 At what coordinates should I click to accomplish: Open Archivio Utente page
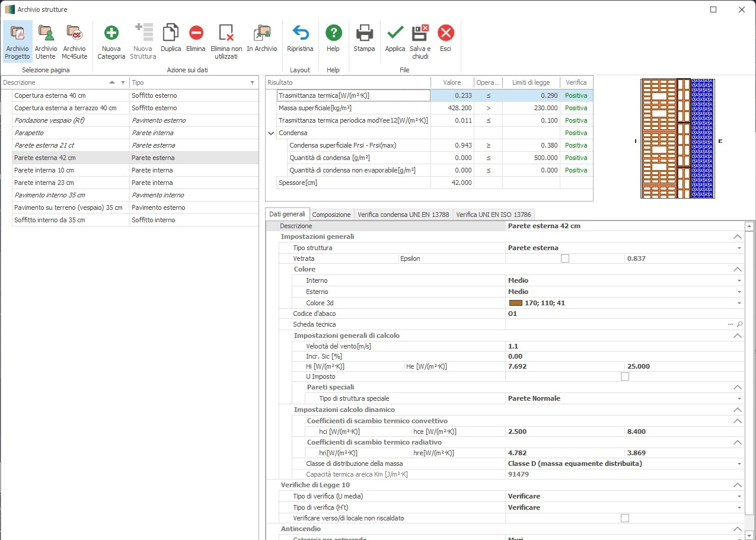(46, 33)
